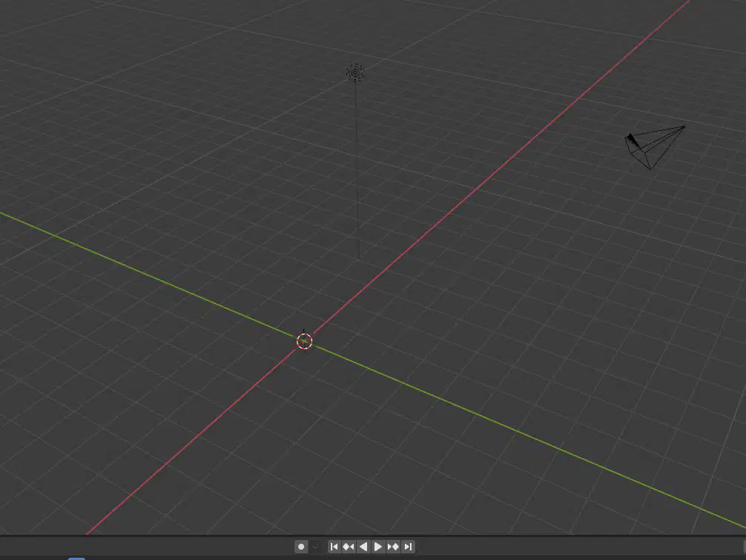This screenshot has width=746, height=560.
Task: Play the animation forward
Action: click(x=377, y=547)
